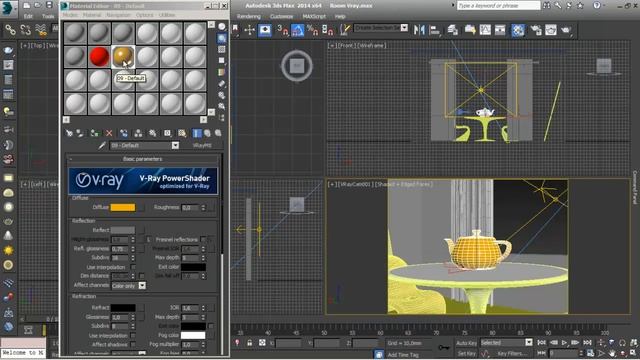Open the Options menu in Material Editor
The image size is (640, 360).
(144, 15)
